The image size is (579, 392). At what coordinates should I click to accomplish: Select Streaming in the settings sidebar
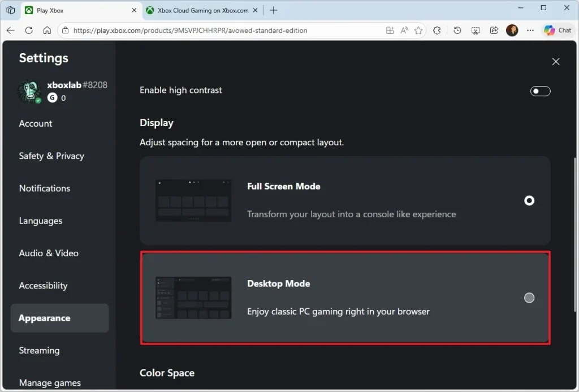pyautogui.click(x=39, y=351)
